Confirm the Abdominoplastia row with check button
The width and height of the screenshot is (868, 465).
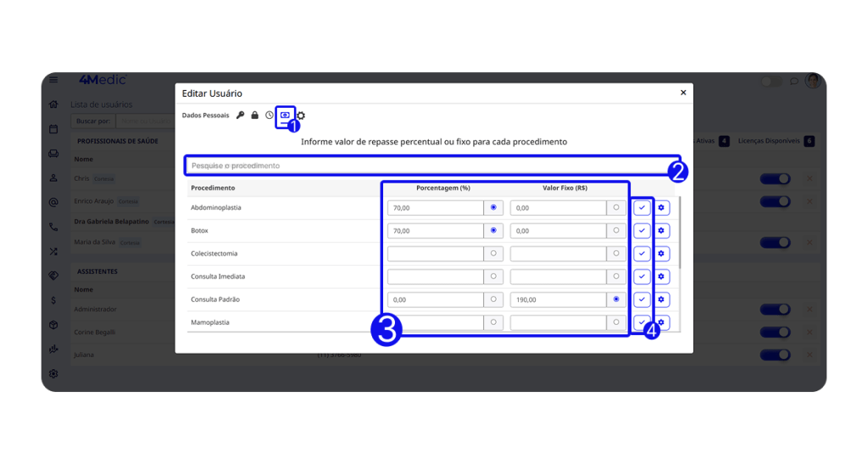click(642, 208)
